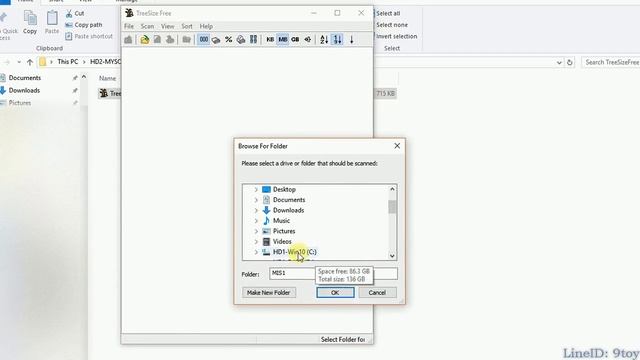Toggle the size display '000' toolbar button
Viewport: 640px width, 360px height.
coord(203,40)
